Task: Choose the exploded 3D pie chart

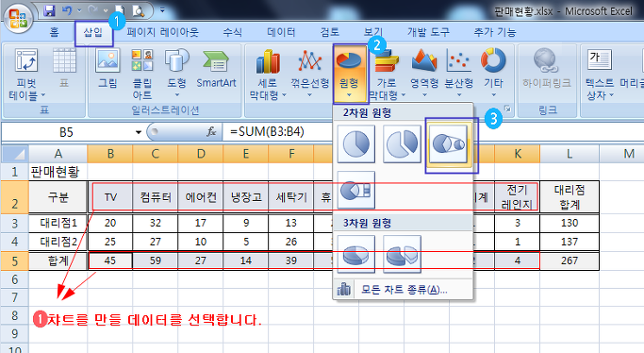Action: point(402,255)
